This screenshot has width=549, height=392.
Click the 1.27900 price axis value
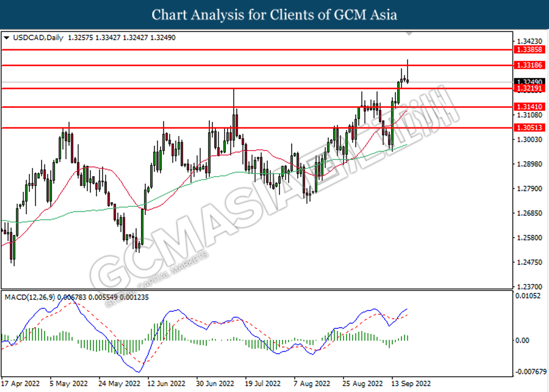[x=529, y=188]
